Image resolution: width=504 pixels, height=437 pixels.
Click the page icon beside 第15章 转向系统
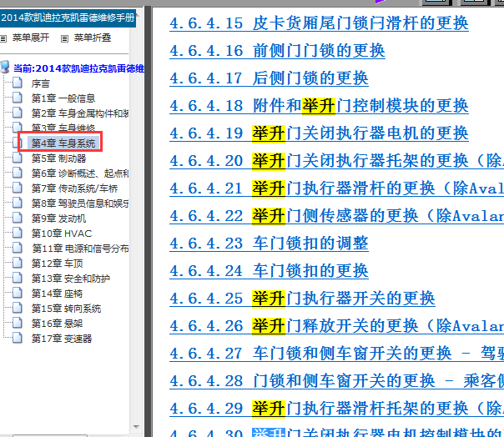tap(18, 308)
